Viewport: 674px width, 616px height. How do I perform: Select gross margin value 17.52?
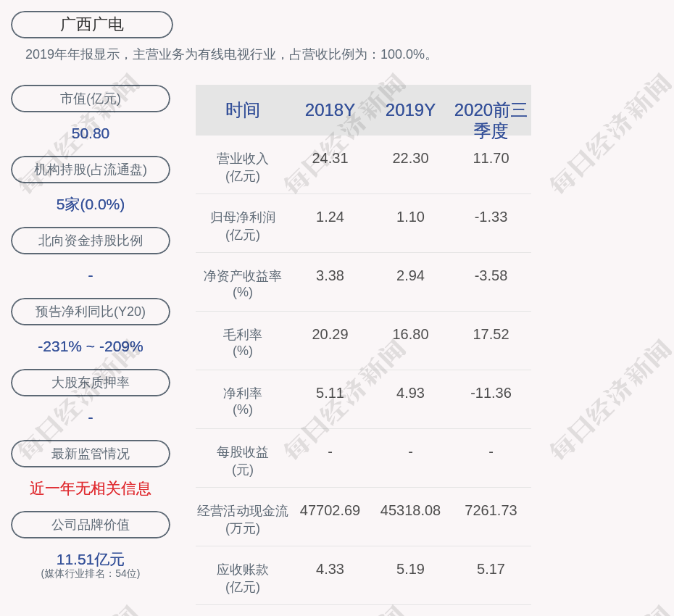click(x=491, y=334)
